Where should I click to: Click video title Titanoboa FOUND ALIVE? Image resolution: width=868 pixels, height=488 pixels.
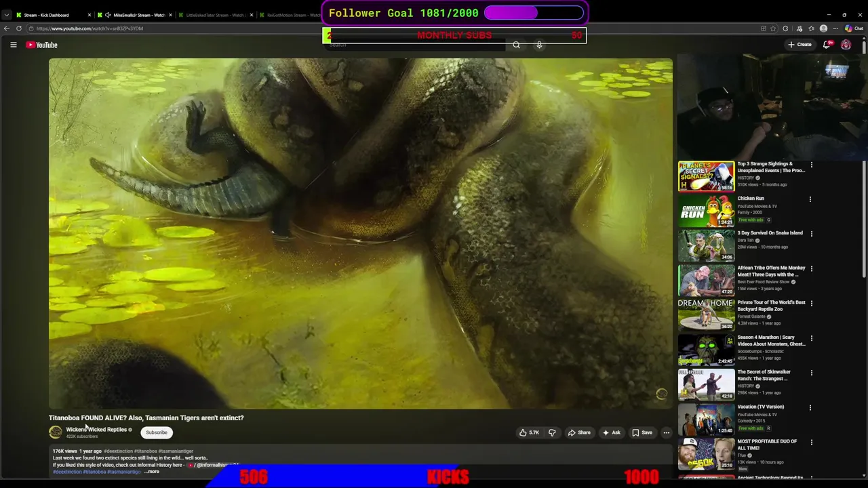click(x=146, y=418)
